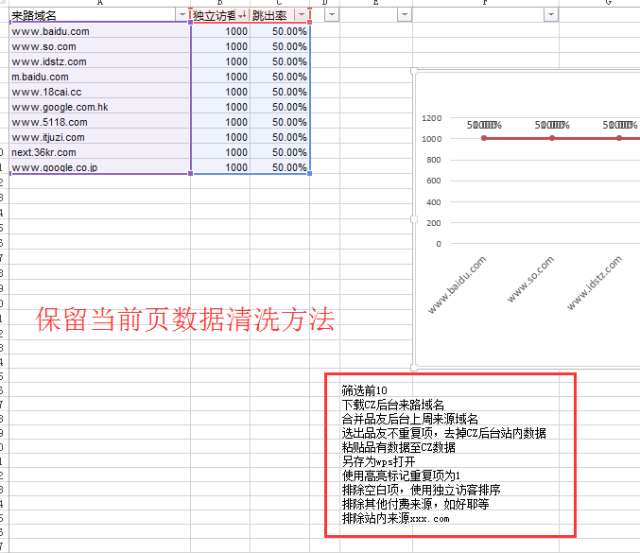Select cell www.idstz.com in column A

(100, 62)
